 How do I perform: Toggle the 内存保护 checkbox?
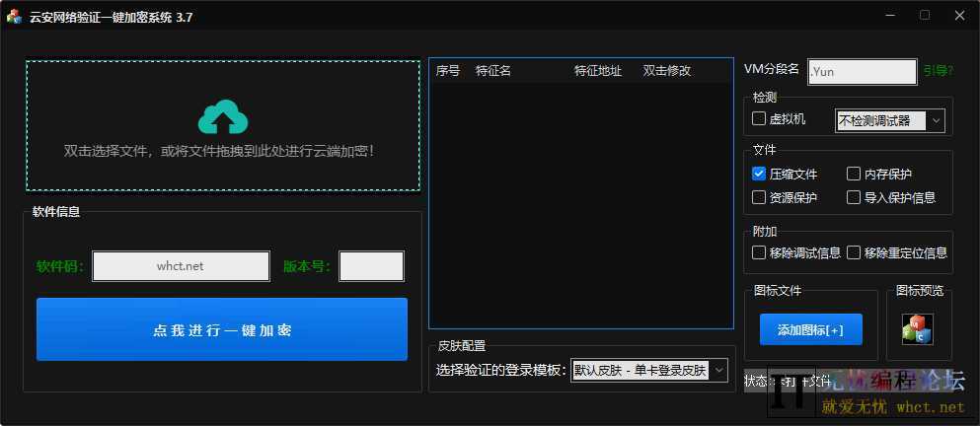[x=854, y=174]
